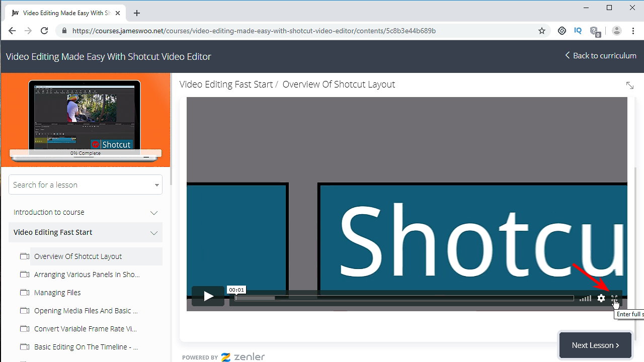Open the browser three-dot menu
644x362 pixels.
click(x=633, y=31)
